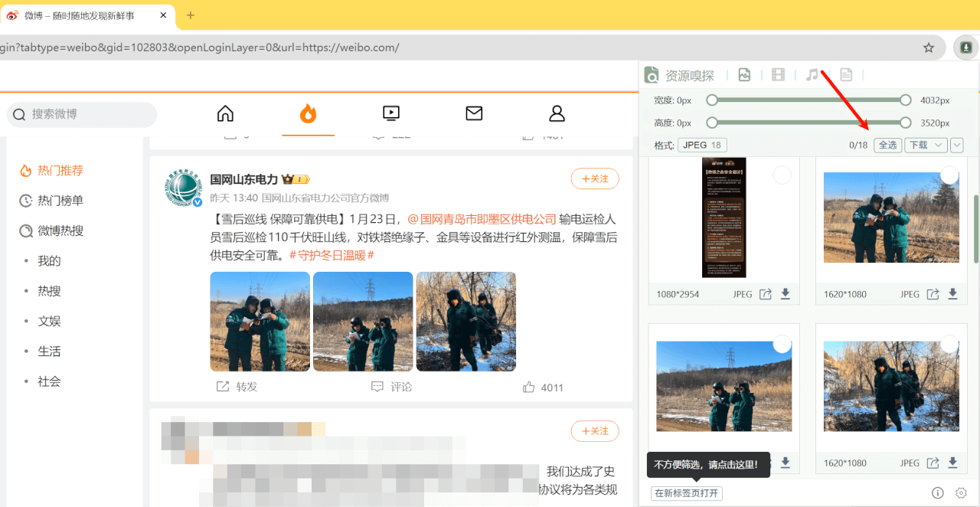Check the selection circle on bottom-right snowy photo
This screenshot has height=507, width=980.
click(949, 345)
